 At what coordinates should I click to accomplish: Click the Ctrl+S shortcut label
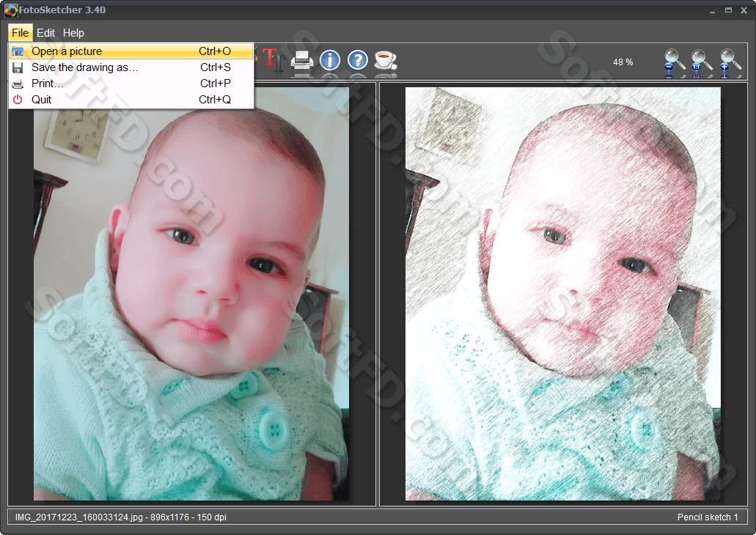coord(216,67)
